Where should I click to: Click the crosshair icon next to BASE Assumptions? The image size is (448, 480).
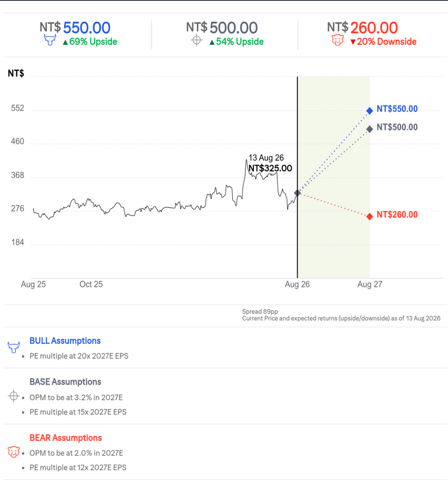pyautogui.click(x=14, y=396)
